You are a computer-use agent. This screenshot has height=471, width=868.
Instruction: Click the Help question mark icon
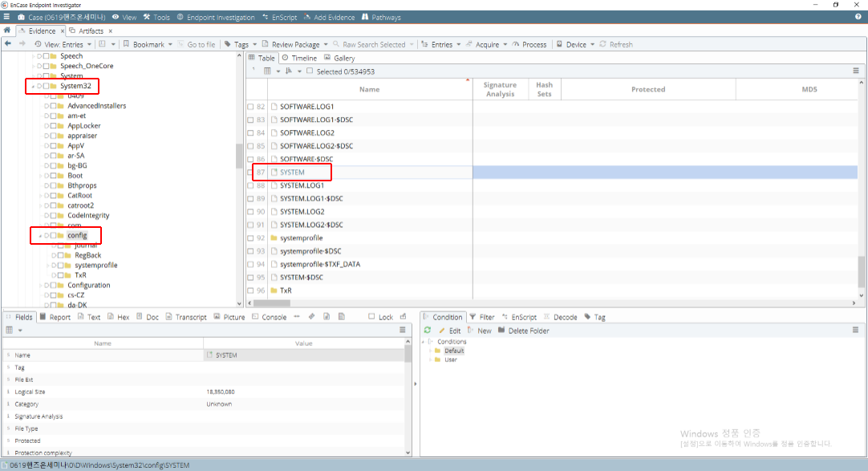[858, 17]
